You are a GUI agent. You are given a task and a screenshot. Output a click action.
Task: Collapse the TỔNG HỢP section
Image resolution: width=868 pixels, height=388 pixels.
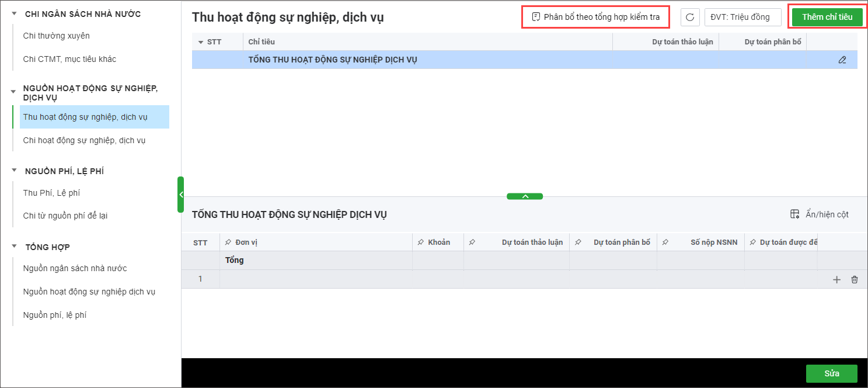click(14, 247)
